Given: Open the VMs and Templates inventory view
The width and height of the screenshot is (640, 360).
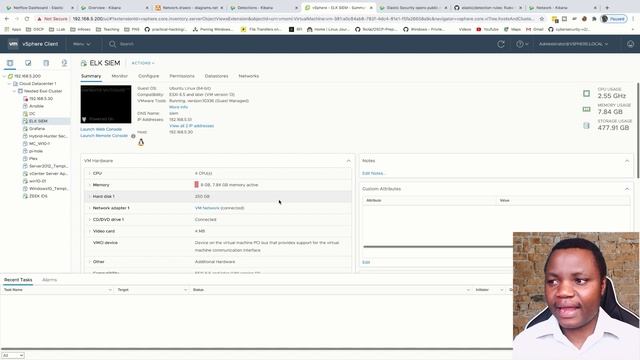Looking at the screenshot, I should click(28, 63).
